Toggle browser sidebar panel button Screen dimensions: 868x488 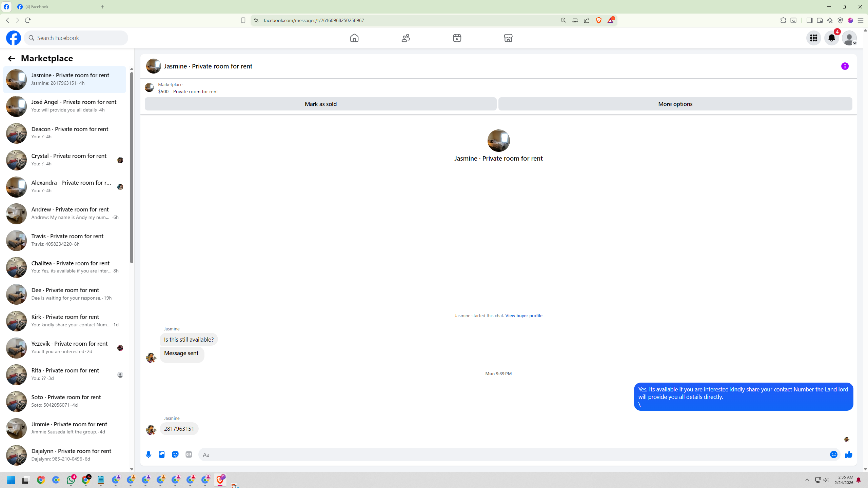(809, 20)
